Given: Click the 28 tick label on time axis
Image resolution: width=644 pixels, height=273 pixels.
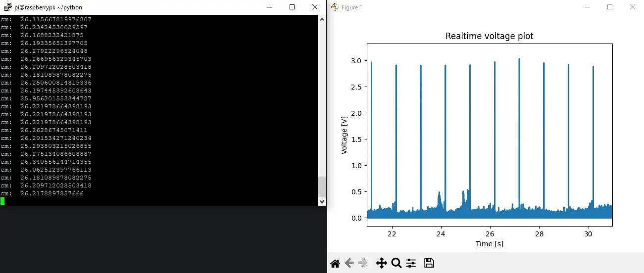Looking at the screenshot, I should [539, 233].
